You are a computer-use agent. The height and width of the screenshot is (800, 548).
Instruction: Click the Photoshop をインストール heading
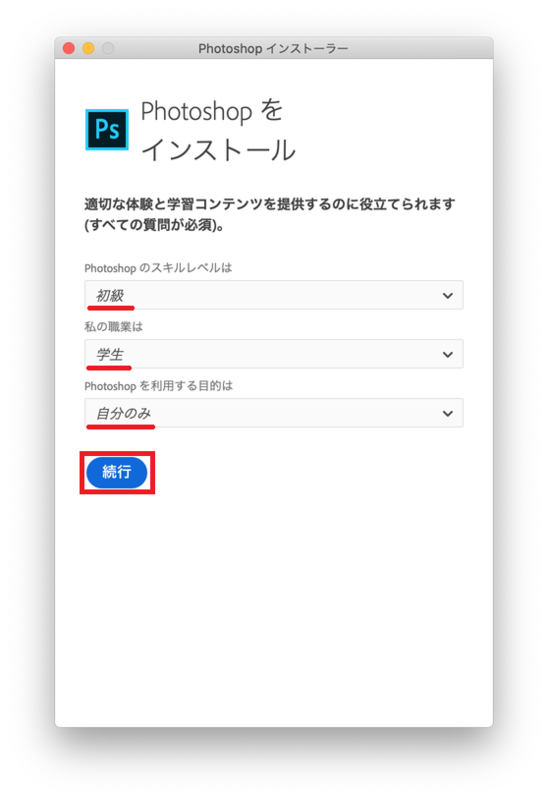point(218,131)
